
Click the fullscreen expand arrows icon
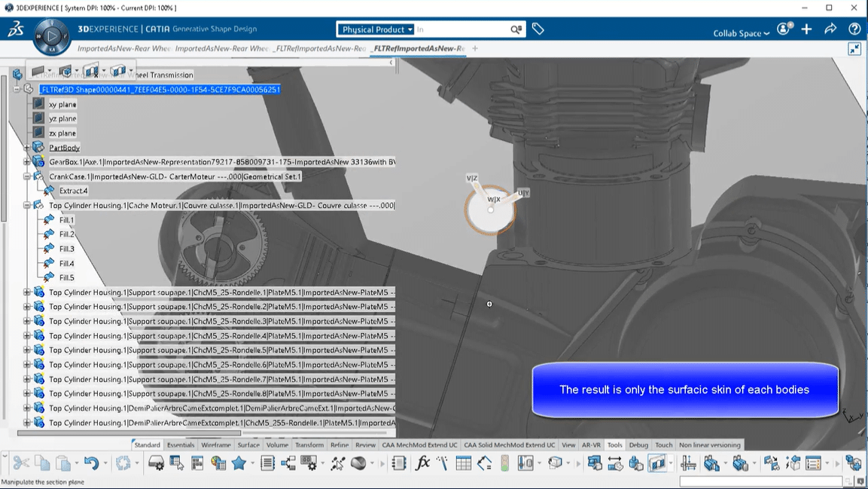(x=854, y=49)
